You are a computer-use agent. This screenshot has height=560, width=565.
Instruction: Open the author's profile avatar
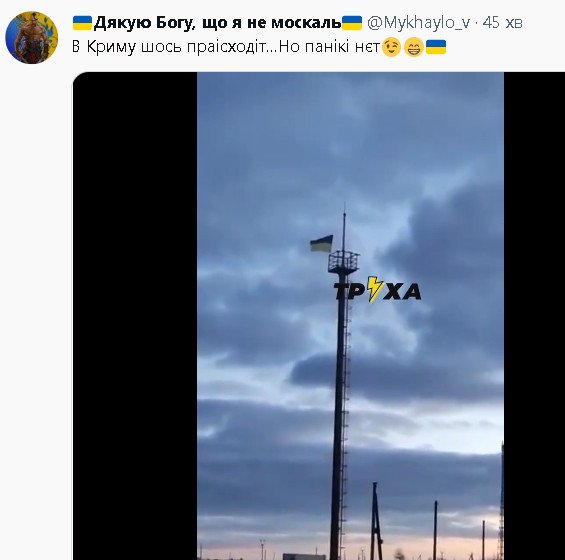(32, 37)
